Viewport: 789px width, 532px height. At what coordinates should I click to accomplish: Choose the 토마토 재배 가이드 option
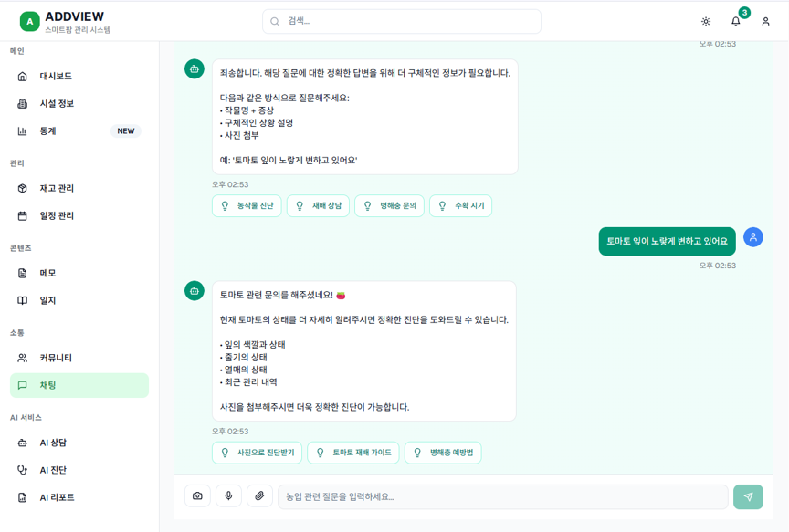coord(353,452)
